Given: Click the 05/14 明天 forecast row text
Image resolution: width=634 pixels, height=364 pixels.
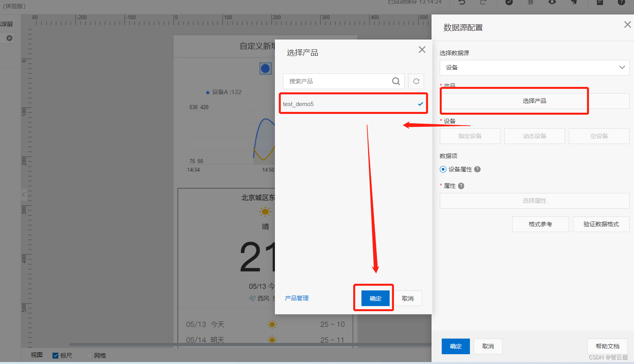Looking at the screenshot, I should (205, 340).
